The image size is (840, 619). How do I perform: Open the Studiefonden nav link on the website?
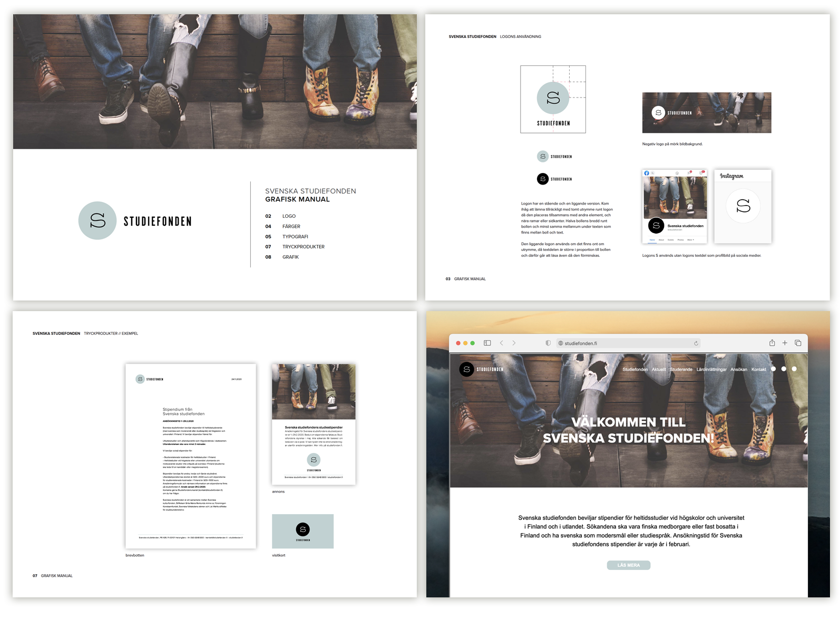point(635,370)
